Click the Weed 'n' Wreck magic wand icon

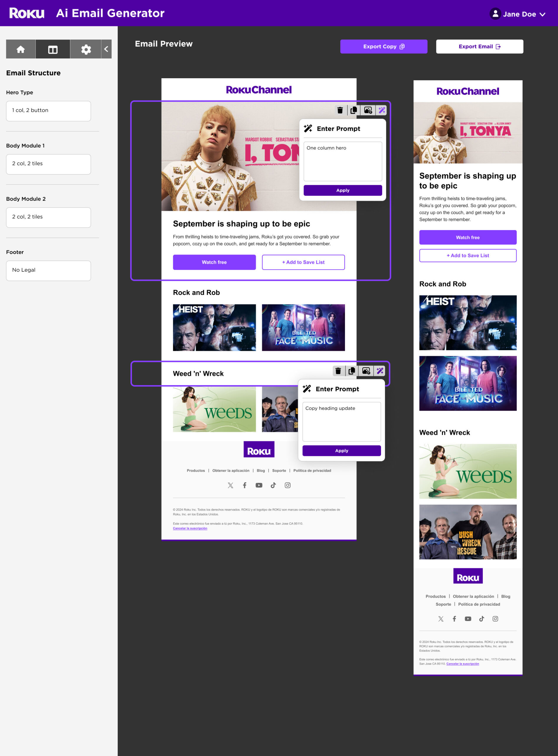(x=380, y=371)
